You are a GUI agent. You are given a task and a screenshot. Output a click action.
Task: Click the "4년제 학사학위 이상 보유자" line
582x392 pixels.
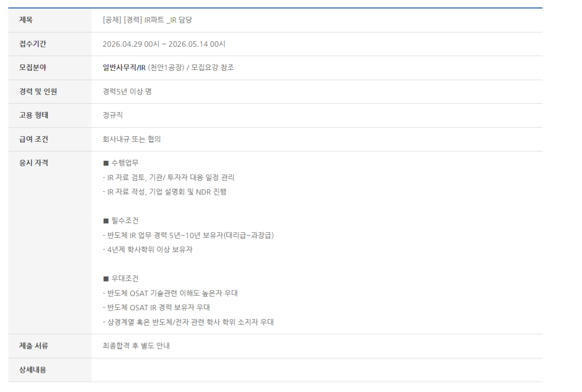147,250
